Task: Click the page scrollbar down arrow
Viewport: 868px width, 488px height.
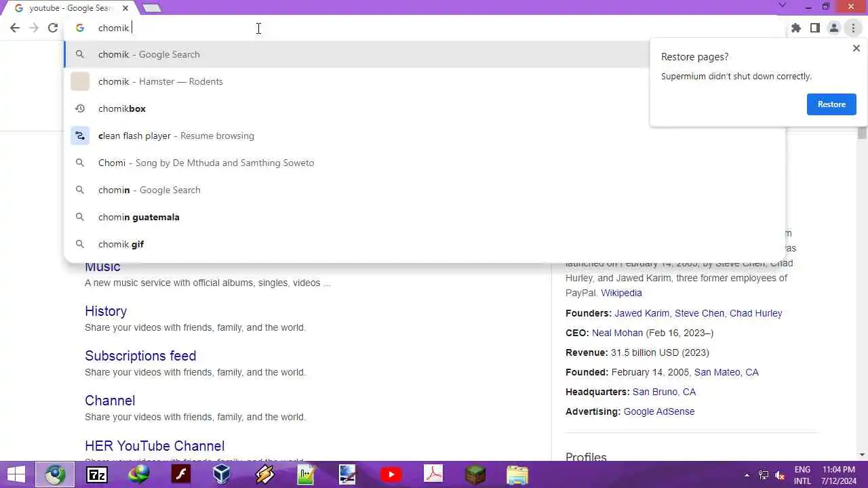Action: (x=862, y=455)
